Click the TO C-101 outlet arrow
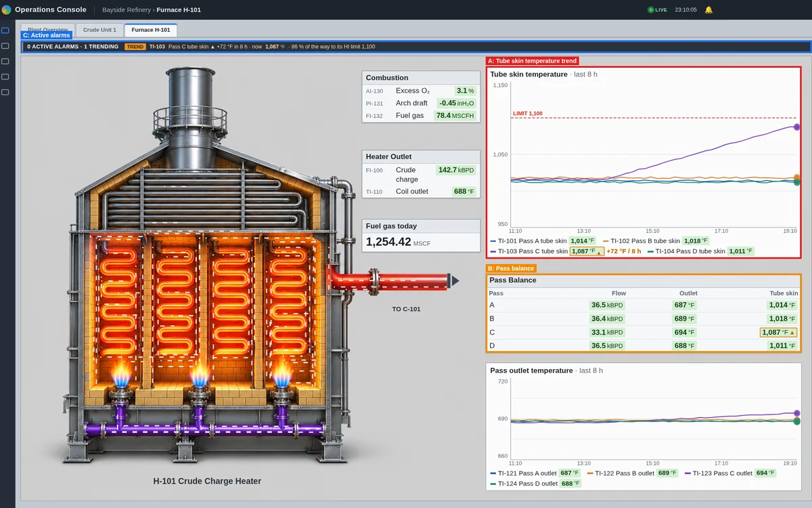The height and width of the screenshot is (508, 812). [455, 280]
